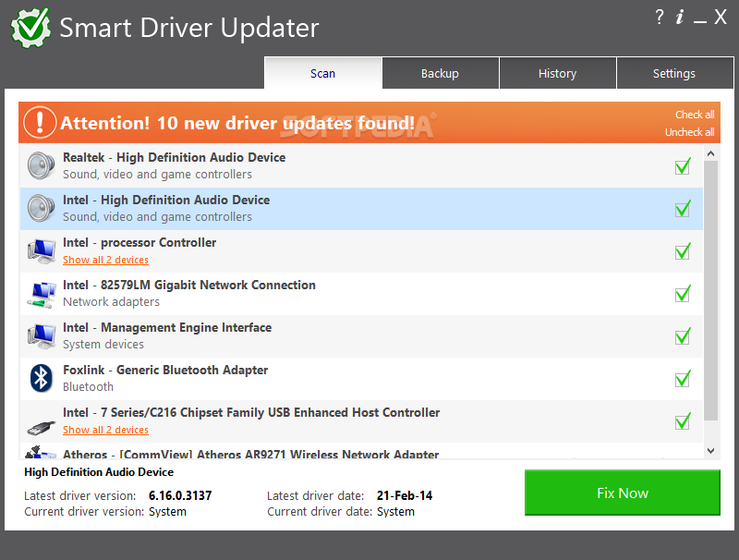Image resolution: width=739 pixels, height=560 pixels.
Task: Click the Smart Driver Updater gear logo
Action: click(x=31, y=28)
